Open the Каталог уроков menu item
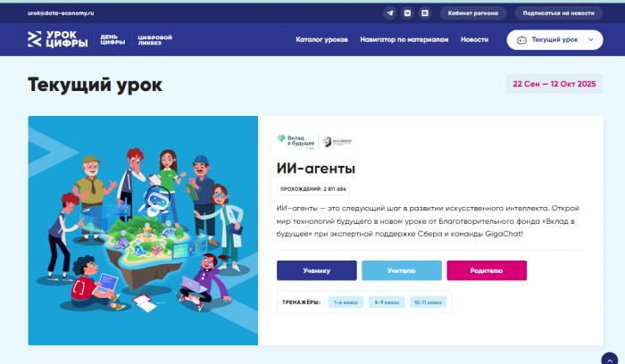This screenshot has width=625, height=364. (x=321, y=40)
